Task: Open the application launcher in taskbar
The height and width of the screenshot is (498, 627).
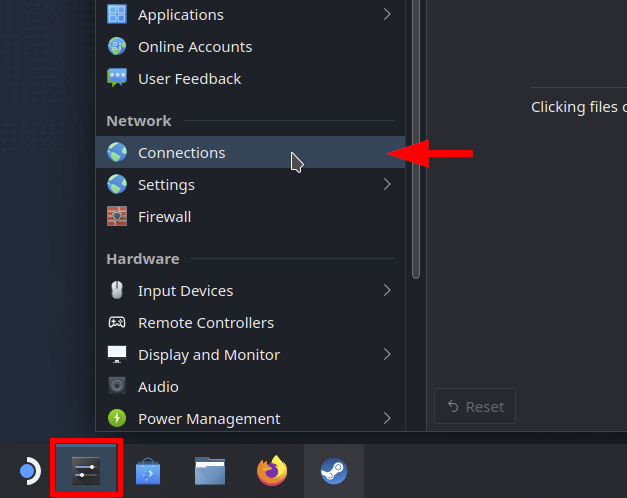Action: point(29,471)
